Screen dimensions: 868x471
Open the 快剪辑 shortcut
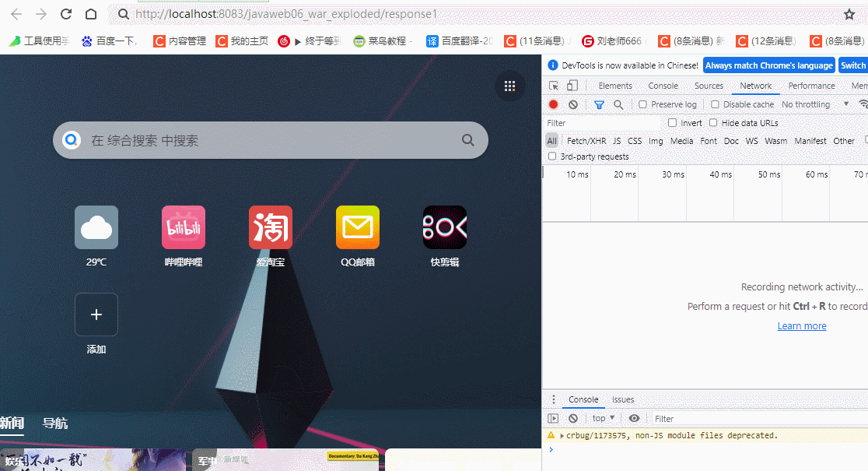[445, 237]
